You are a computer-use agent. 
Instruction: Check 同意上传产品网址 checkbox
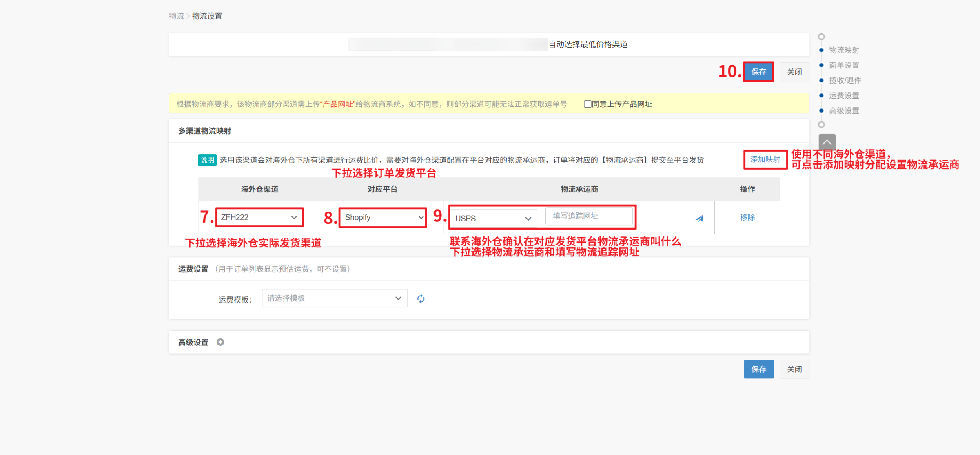click(x=587, y=104)
